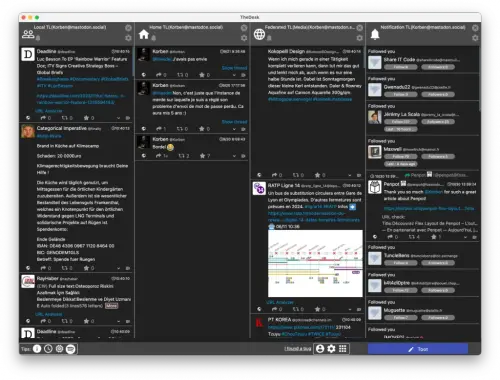Viewport: 500px width, 380px height.
Task: Click RATP Ligne 14 avatar
Action: click(x=259, y=188)
